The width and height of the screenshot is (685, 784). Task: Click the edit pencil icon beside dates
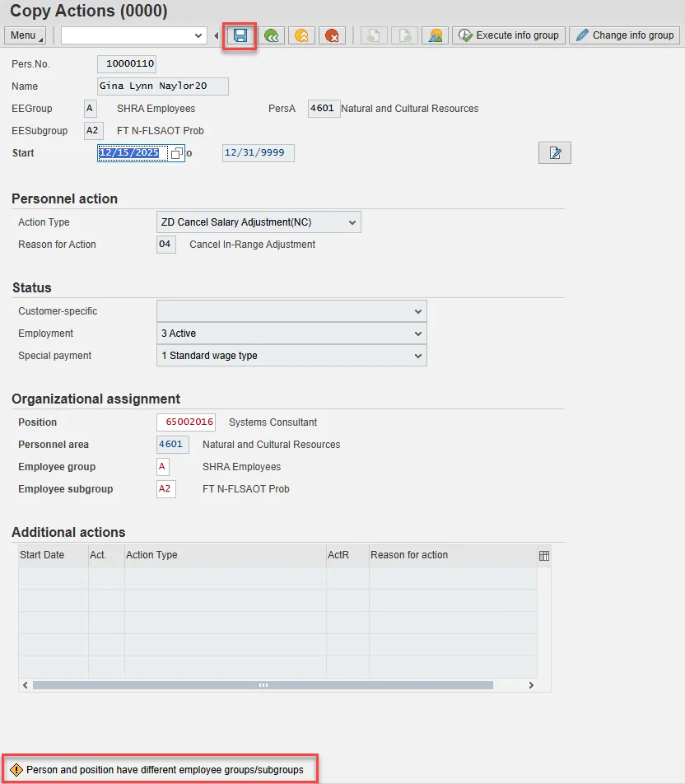pyautogui.click(x=554, y=153)
